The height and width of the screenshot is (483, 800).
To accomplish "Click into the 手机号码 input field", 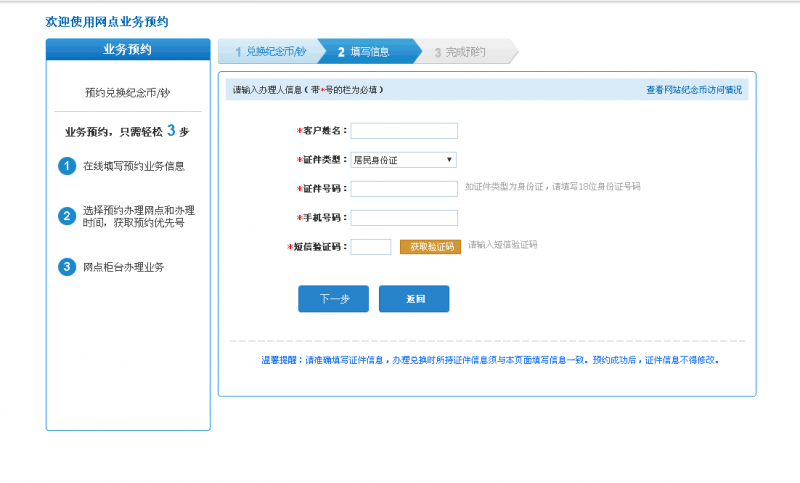I will coord(404,217).
